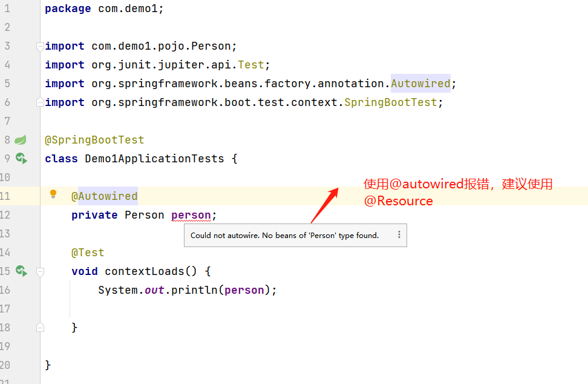This screenshot has width=588, height=384.
Task: Click 'Could not autowire' tooltip message
Action: (x=285, y=236)
